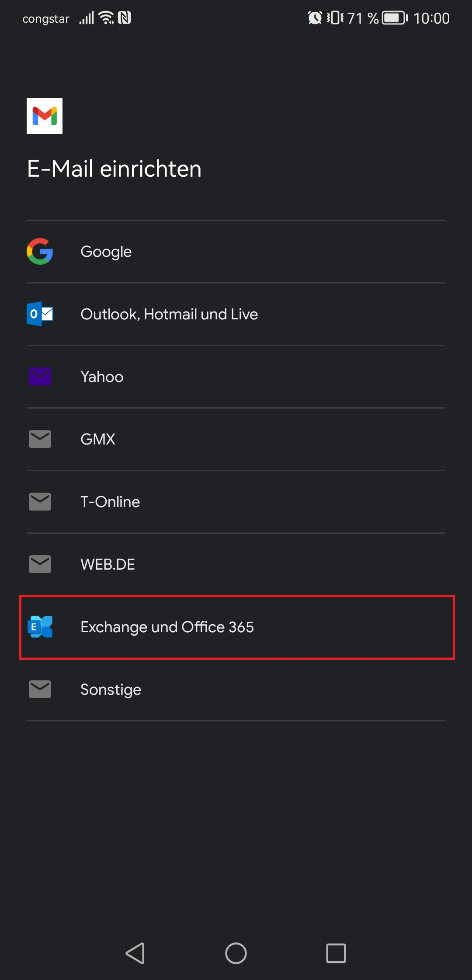Tap the alarm clock status icon
This screenshot has height=980, width=472.
[315, 18]
